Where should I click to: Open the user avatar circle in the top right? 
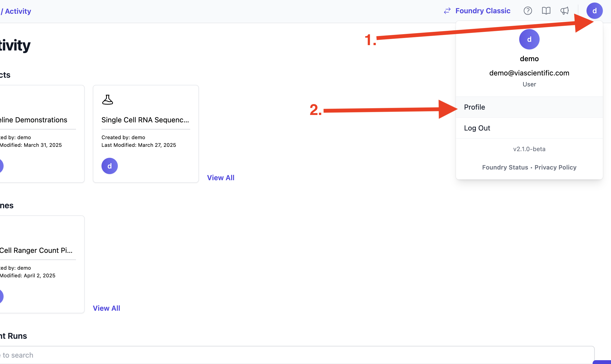point(595,11)
